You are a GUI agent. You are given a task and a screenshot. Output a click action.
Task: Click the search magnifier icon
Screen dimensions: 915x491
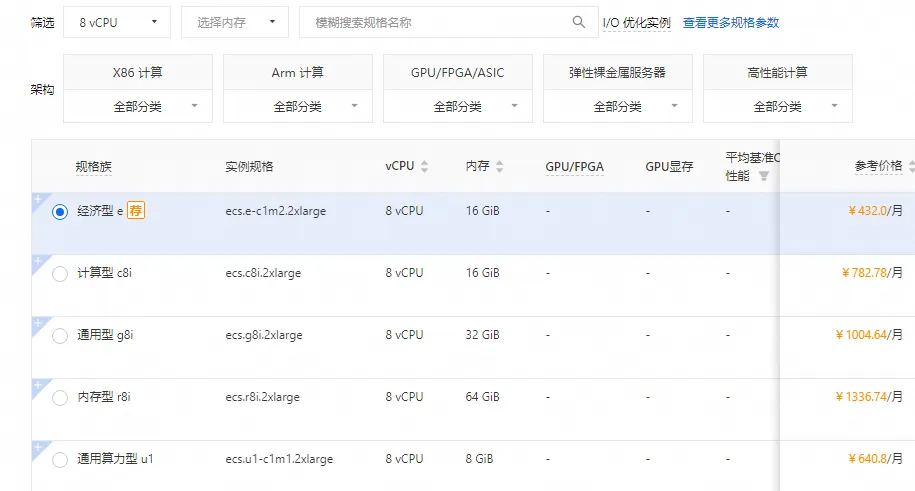coord(578,22)
